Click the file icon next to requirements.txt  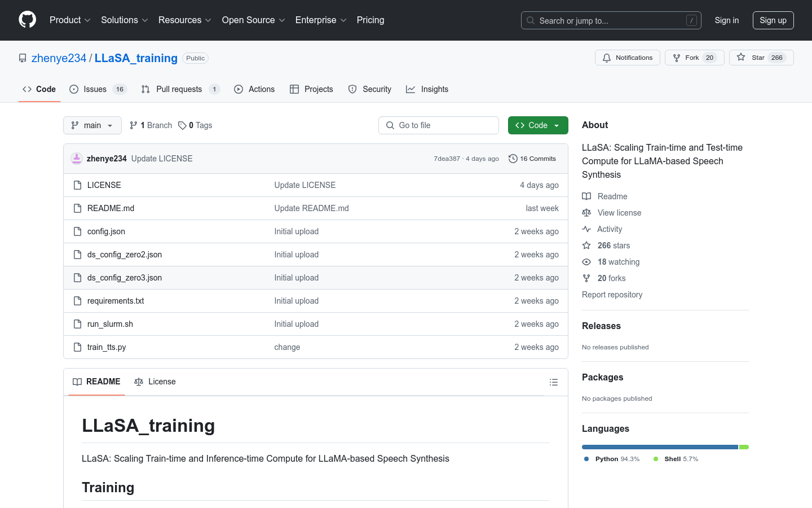78,301
